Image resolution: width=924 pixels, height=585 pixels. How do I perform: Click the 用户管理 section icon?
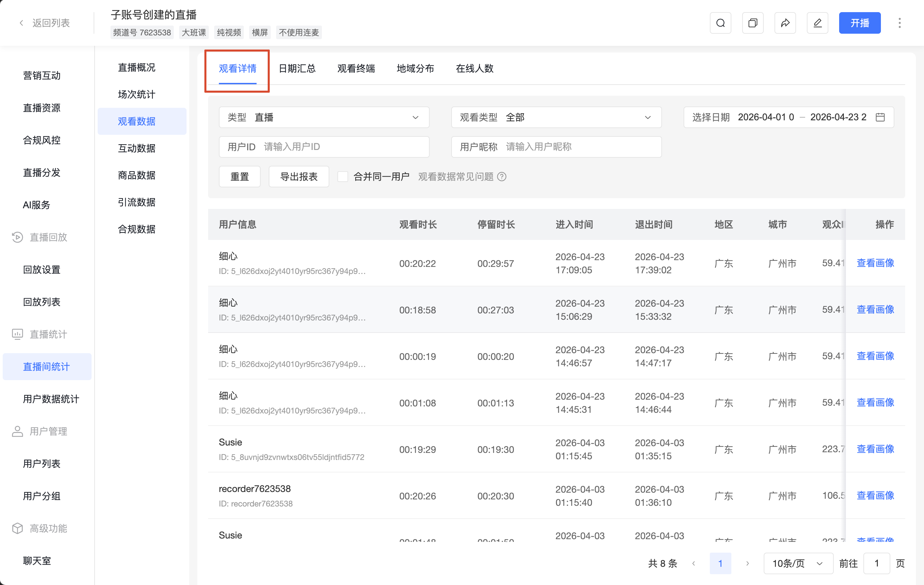(x=17, y=431)
